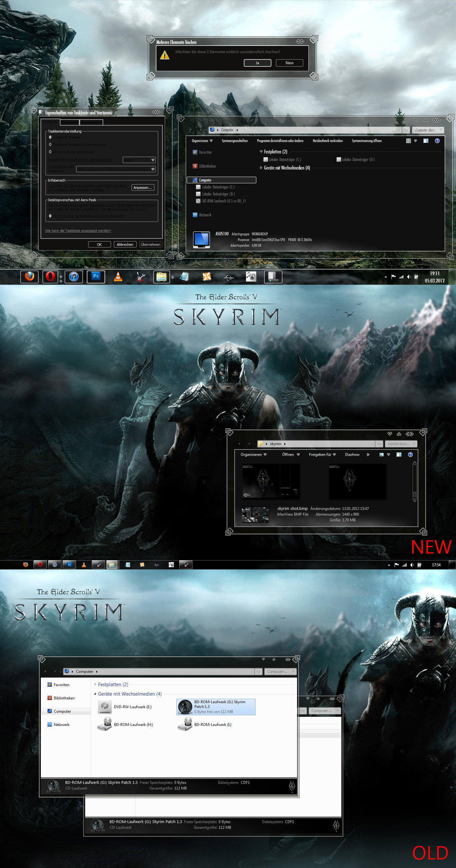Viewport: 456px width, 868px height.
Task: Open Organisieren menu in dark Computer window
Action: pos(202,141)
